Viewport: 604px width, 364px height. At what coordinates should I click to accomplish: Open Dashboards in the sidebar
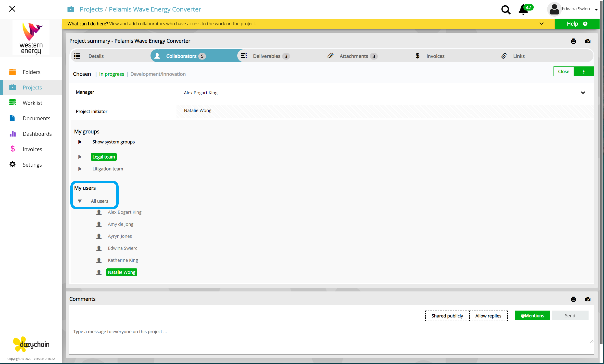(31, 134)
